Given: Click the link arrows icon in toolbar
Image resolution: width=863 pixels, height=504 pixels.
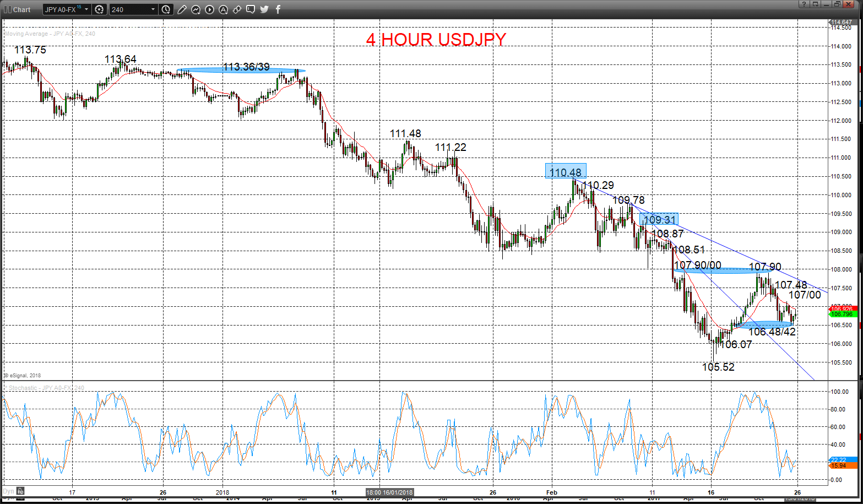Looking at the screenshot, I should pyautogui.click(x=237, y=9).
